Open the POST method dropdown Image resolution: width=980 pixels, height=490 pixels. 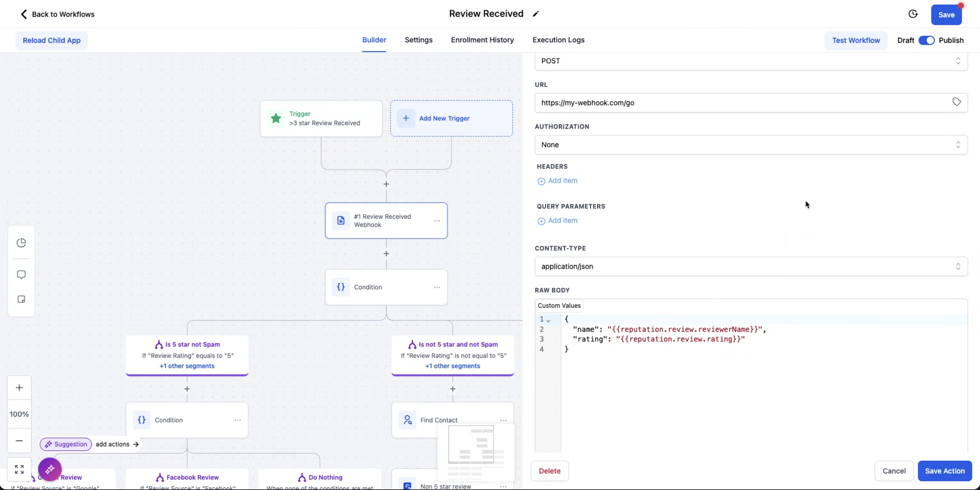click(x=751, y=61)
